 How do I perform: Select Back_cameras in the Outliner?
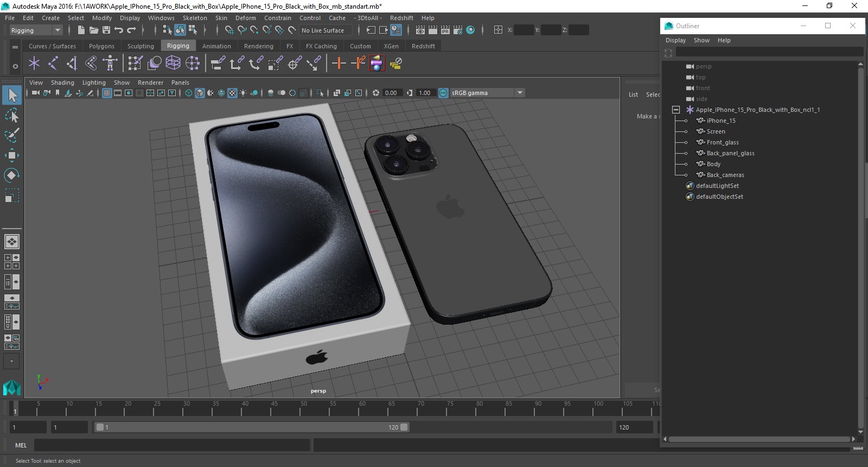725,175
